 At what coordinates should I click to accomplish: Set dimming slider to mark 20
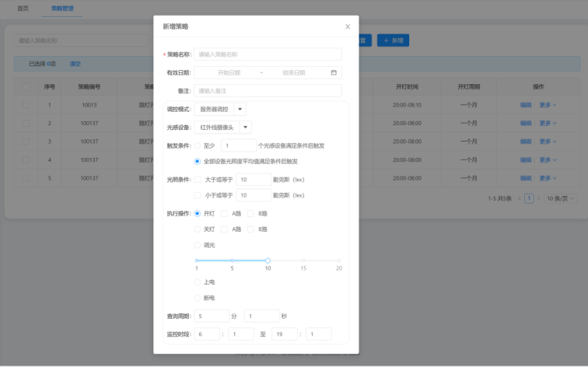pos(339,260)
